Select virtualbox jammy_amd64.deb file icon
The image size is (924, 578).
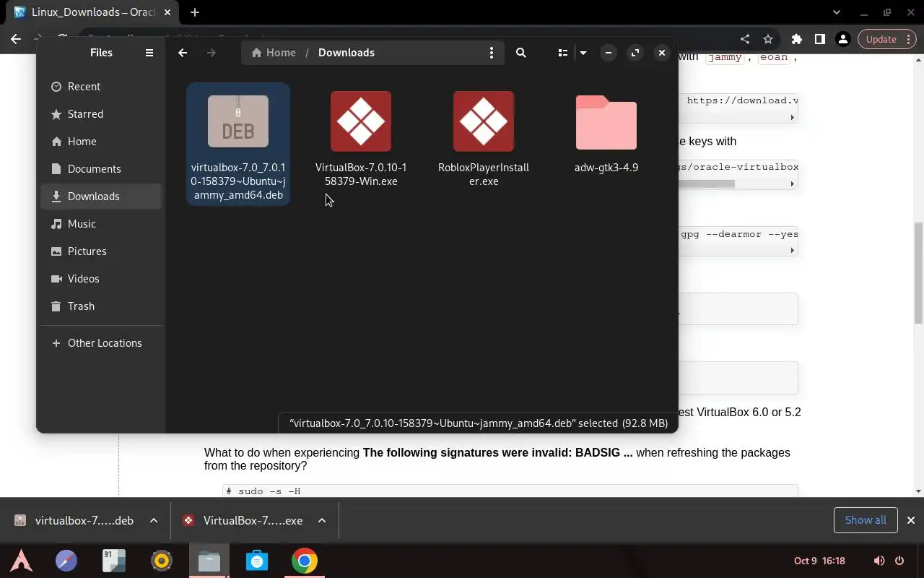pyautogui.click(x=238, y=121)
